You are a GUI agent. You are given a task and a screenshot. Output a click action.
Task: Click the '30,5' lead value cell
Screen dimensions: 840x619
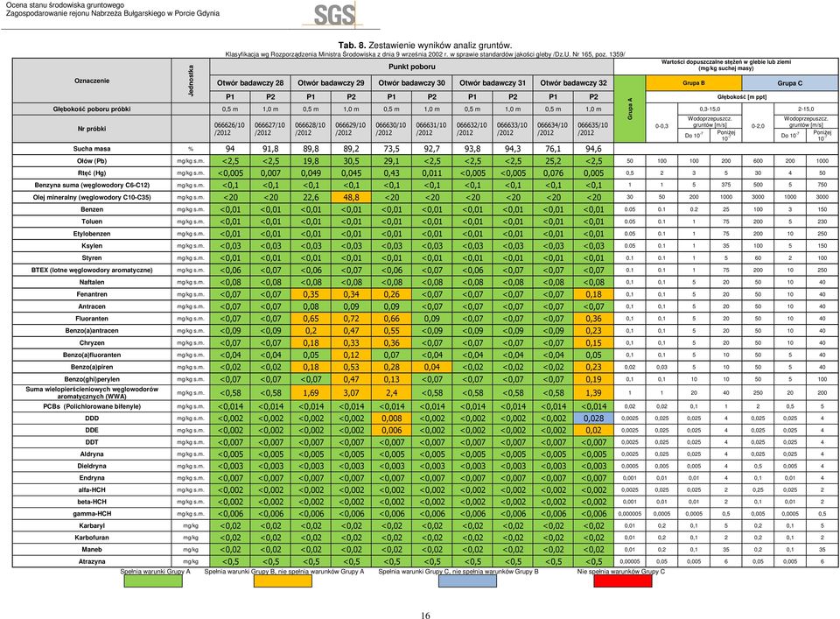[351, 161]
